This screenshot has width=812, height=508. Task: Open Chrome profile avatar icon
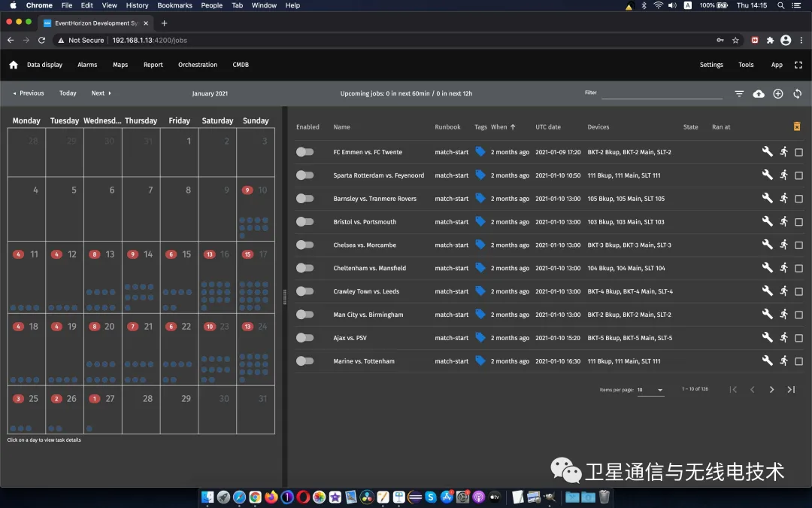tap(786, 41)
